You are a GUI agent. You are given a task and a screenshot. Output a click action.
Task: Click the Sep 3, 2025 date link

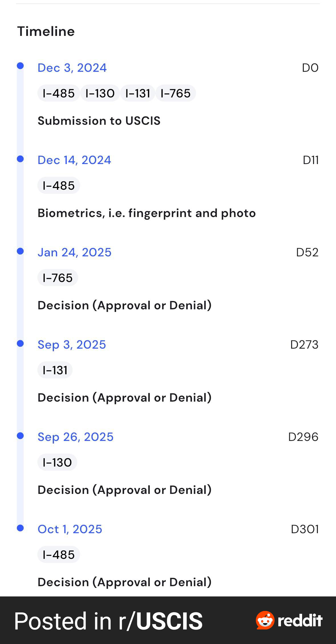pos(72,345)
